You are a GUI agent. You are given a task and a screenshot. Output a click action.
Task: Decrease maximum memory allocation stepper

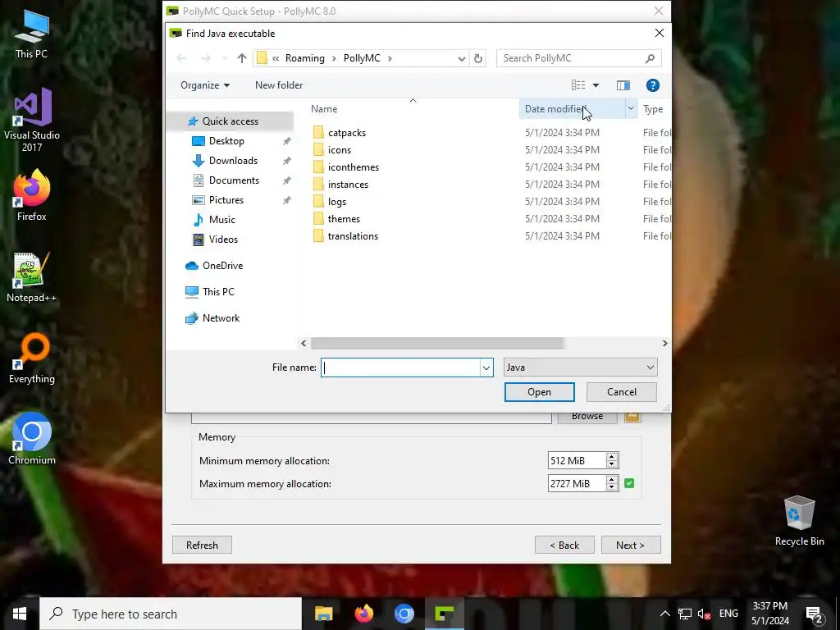(612, 487)
